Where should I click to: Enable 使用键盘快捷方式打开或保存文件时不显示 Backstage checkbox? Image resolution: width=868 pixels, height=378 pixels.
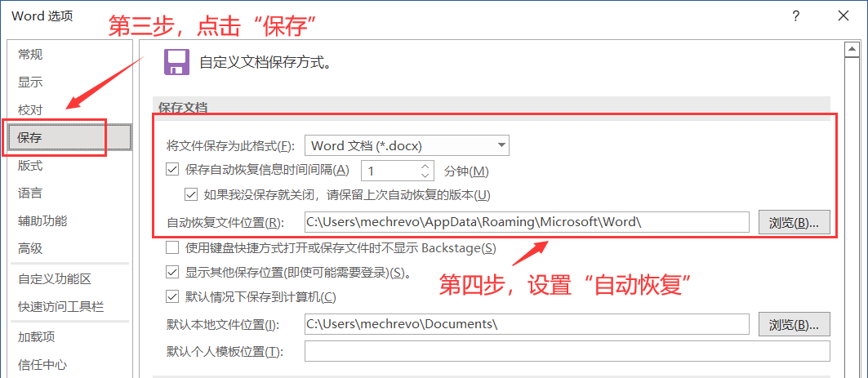click(x=172, y=247)
